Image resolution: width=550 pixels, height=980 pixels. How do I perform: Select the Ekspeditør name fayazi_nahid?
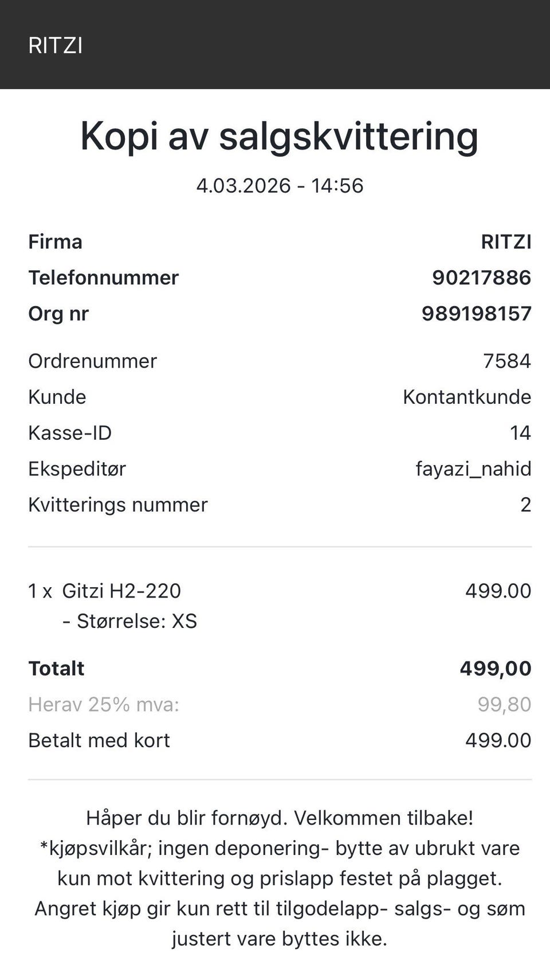point(473,469)
